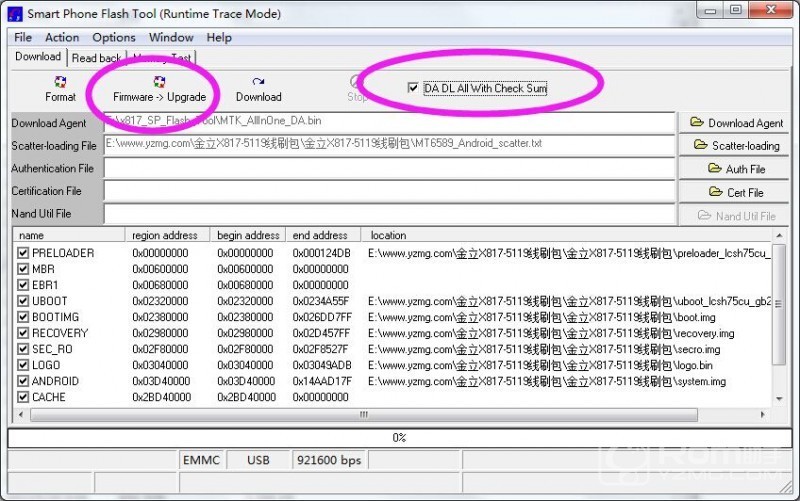Click the Nand Util File input field
Image resolution: width=800 pixels, height=501 pixels.
point(389,214)
